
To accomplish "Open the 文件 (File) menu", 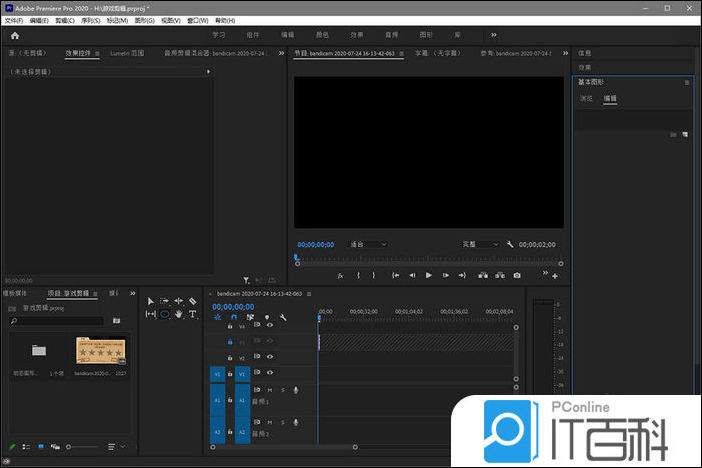I will (13, 20).
